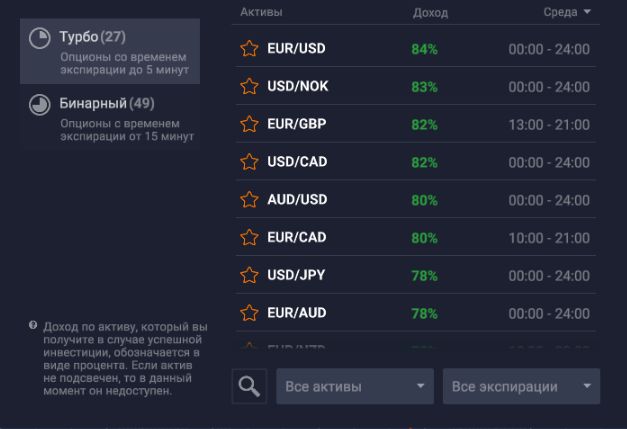Choose the USD/JPY asset name

[x=296, y=275]
